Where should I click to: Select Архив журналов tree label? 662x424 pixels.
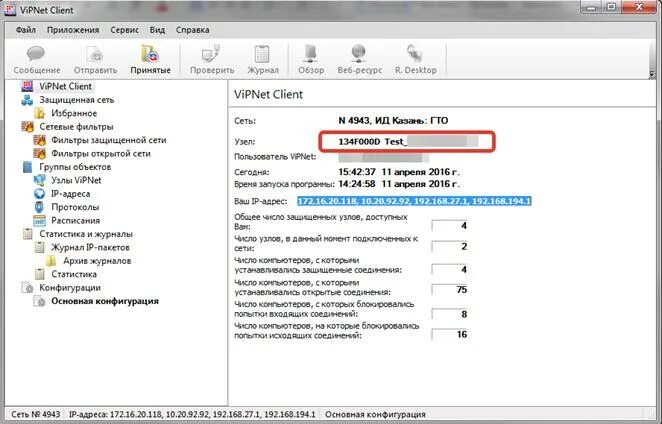click(x=97, y=261)
